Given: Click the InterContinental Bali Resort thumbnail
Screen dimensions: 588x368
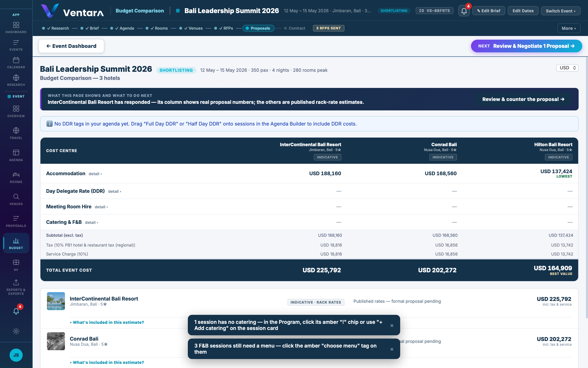Looking at the screenshot, I should tap(56, 301).
